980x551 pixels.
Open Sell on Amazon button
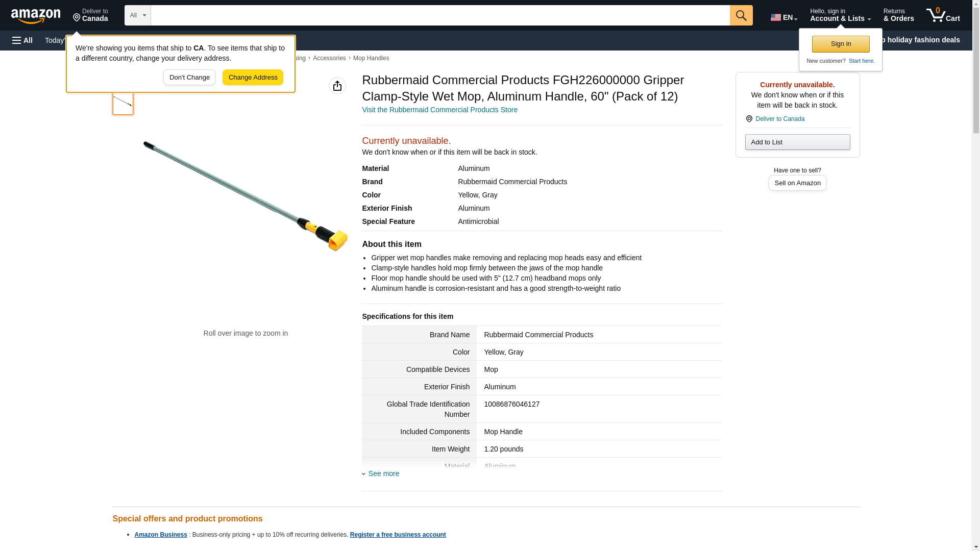pos(797,183)
